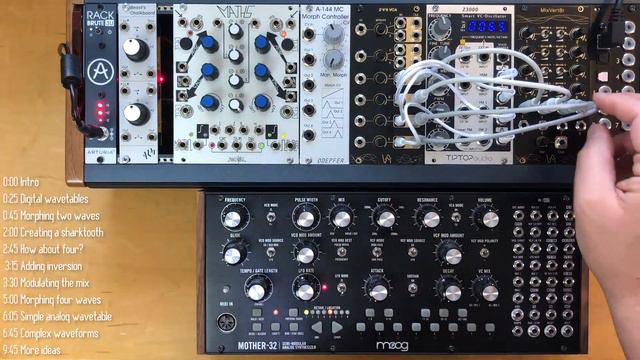This screenshot has height=360, width=640.
Task: Click the Mother-32 name label
Action: pos(258,346)
